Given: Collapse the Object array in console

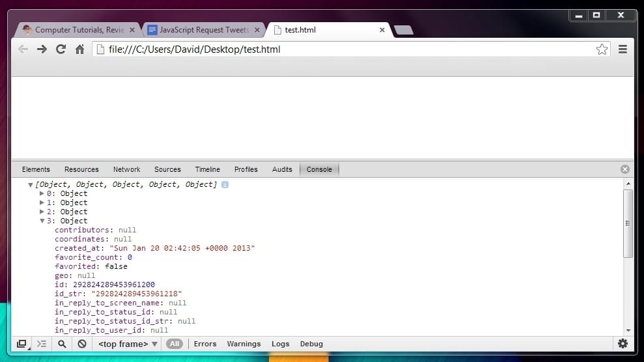Looking at the screenshot, I should (31, 185).
